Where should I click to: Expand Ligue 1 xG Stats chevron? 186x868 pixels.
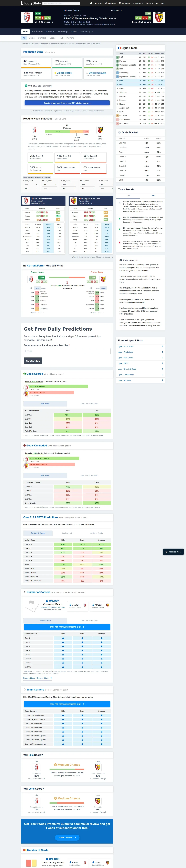point(162,380)
